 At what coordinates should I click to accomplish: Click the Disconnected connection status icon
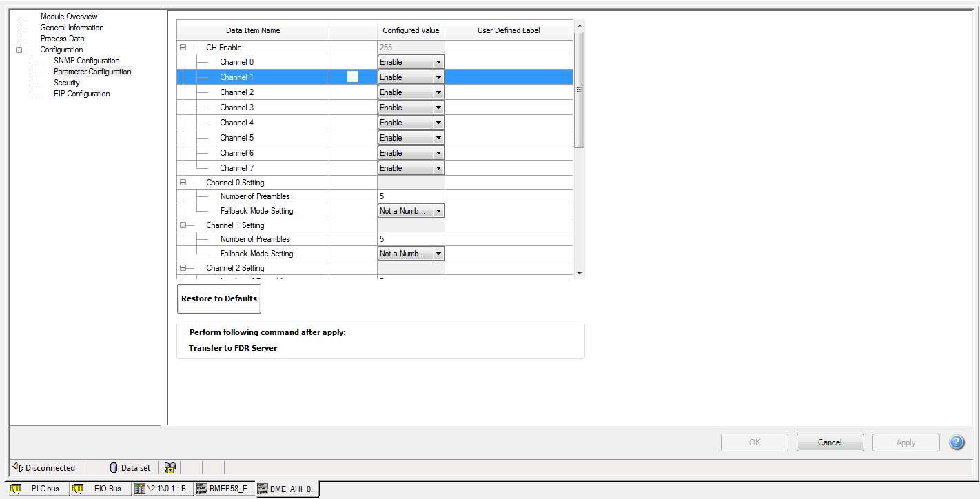18,467
